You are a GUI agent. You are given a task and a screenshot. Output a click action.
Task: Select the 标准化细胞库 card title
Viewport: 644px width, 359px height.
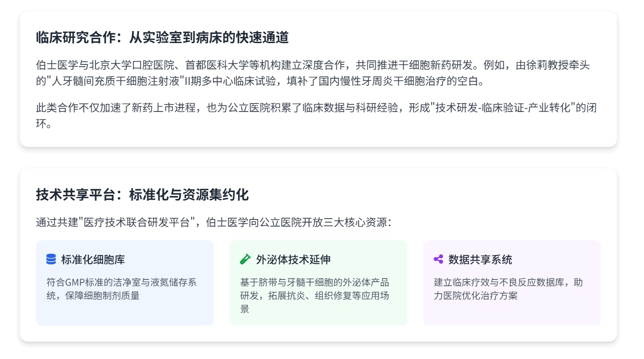[x=93, y=259]
